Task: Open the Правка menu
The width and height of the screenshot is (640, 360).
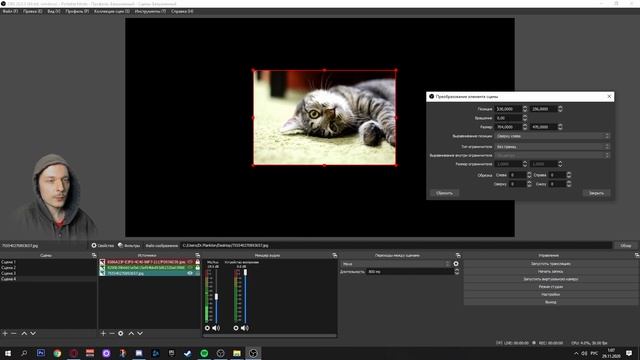Action: point(33,11)
